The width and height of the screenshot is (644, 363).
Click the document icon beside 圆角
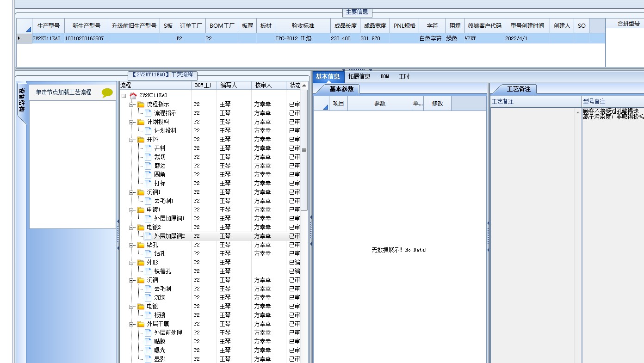(148, 174)
